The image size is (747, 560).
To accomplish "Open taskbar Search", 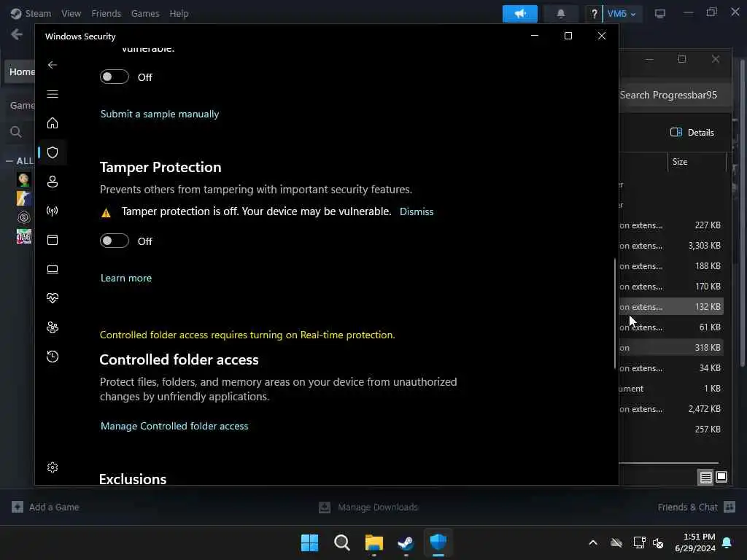I will pos(342,542).
